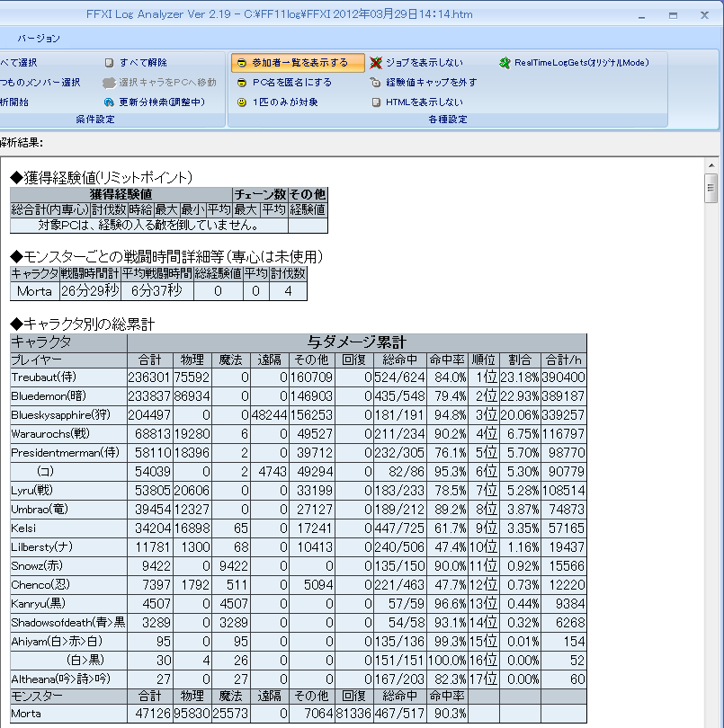The image size is (724, 728).
Task: Click the 条件設定 ribbon group label
Action: pos(94,120)
